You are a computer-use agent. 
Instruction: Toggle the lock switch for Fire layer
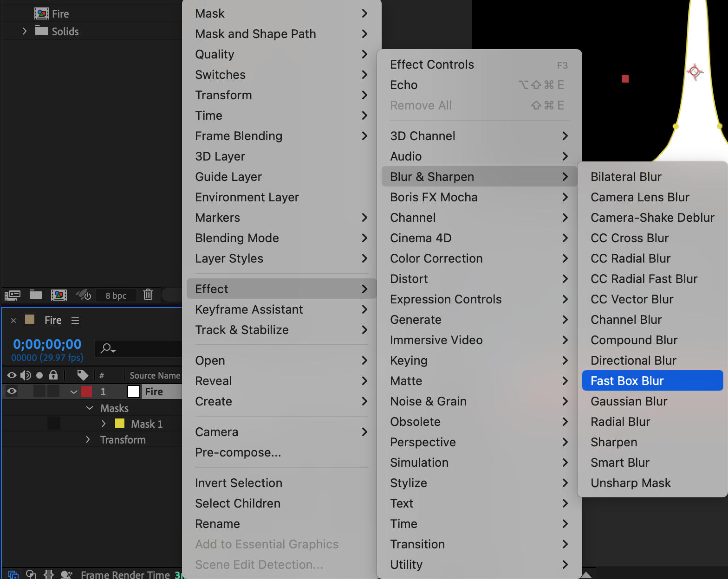pos(54,392)
